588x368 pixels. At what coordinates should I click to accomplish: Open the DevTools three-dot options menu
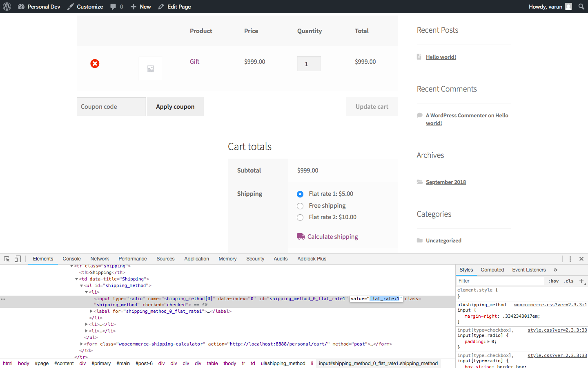570,259
